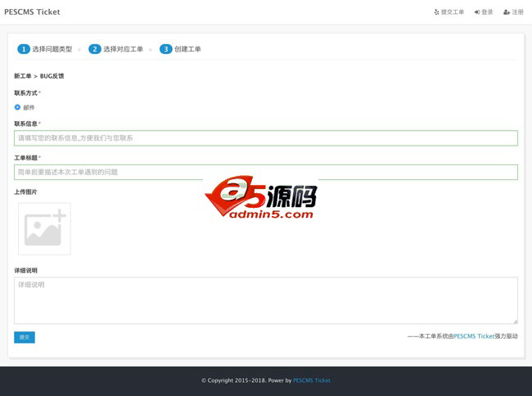Click the user-plus icon beside 注册
Screen dimensions: 532x396
click(x=507, y=12)
